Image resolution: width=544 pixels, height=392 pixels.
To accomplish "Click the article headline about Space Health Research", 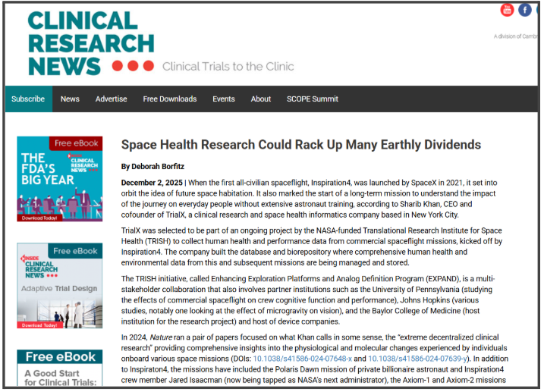I will (x=301, y=144).
